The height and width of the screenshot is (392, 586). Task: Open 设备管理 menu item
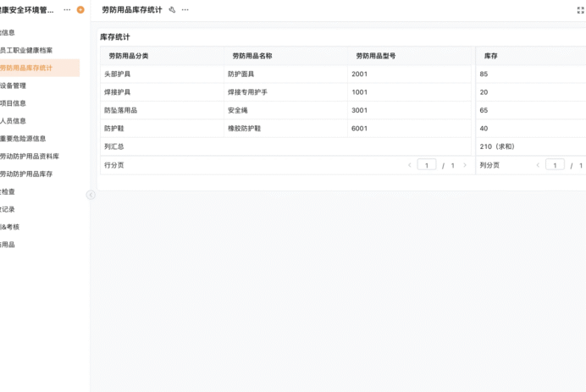click(13, 86)
